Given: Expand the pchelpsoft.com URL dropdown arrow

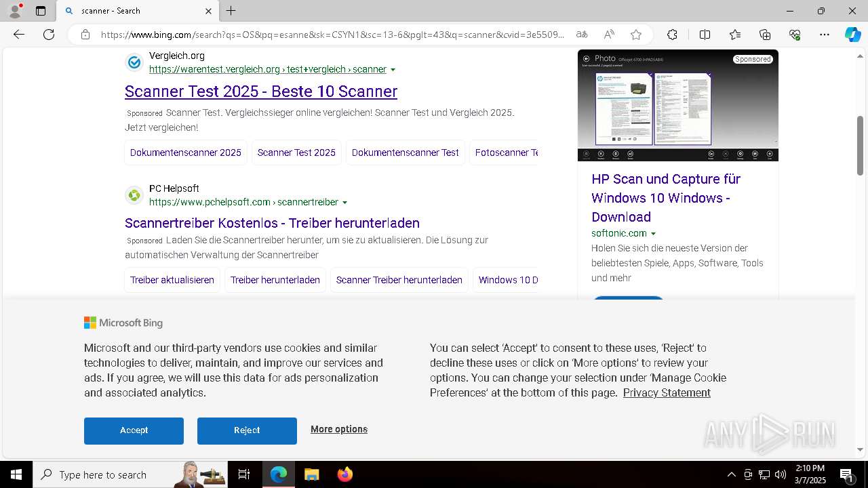Looking at the screenshot, I should 344,203.
